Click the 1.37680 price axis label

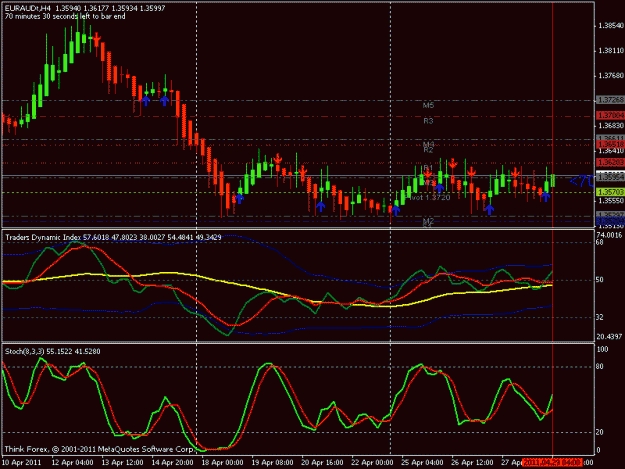[610, 76]
